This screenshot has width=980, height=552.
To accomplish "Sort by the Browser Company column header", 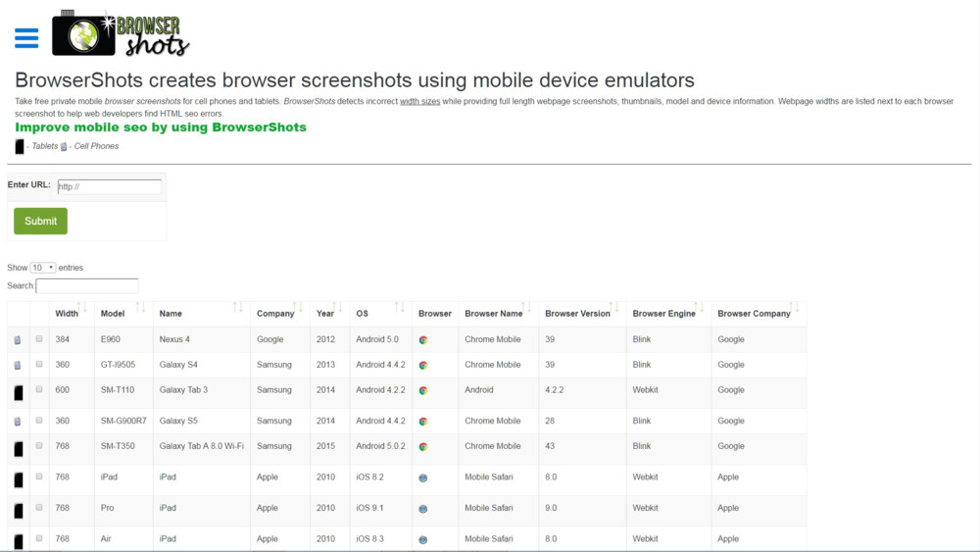I will [x=759, y=313].
